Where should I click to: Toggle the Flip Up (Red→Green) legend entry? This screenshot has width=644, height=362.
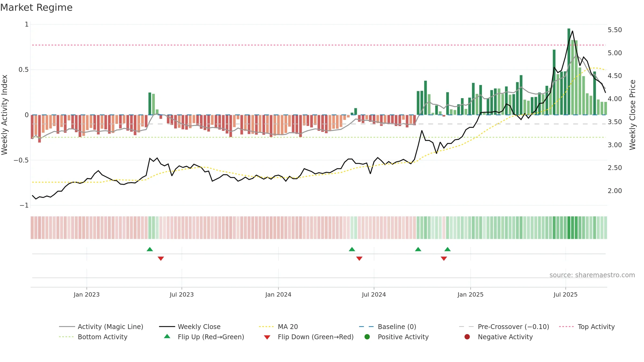click(x=204, y=337)
